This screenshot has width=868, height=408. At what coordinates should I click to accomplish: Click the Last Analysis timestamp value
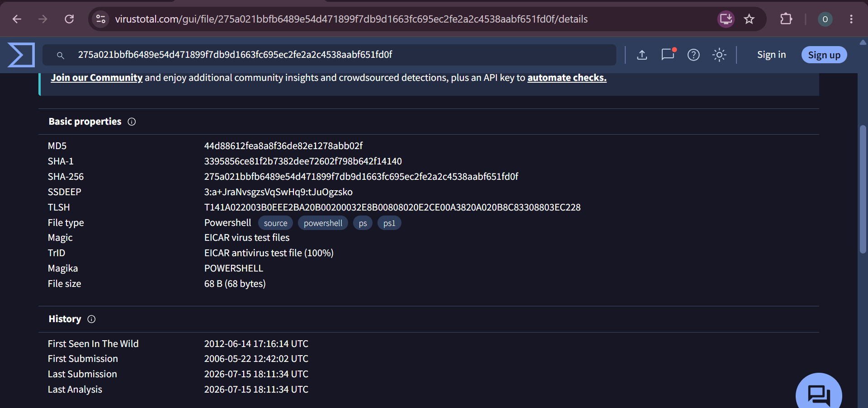tap(256, 389)
